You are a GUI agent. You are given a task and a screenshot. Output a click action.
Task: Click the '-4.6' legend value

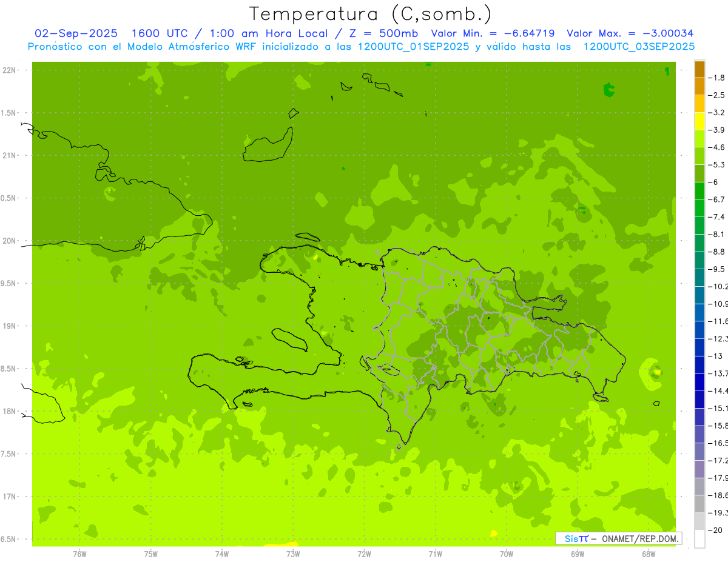point(716,147)
